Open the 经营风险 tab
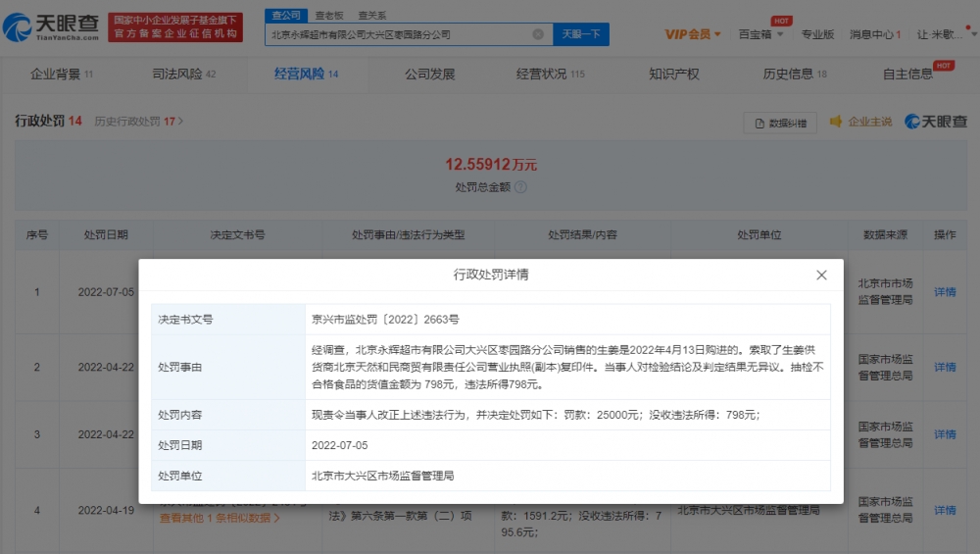The height and width of the screenshot is (554, 980). pyautogui.click(x=306, y=74)
